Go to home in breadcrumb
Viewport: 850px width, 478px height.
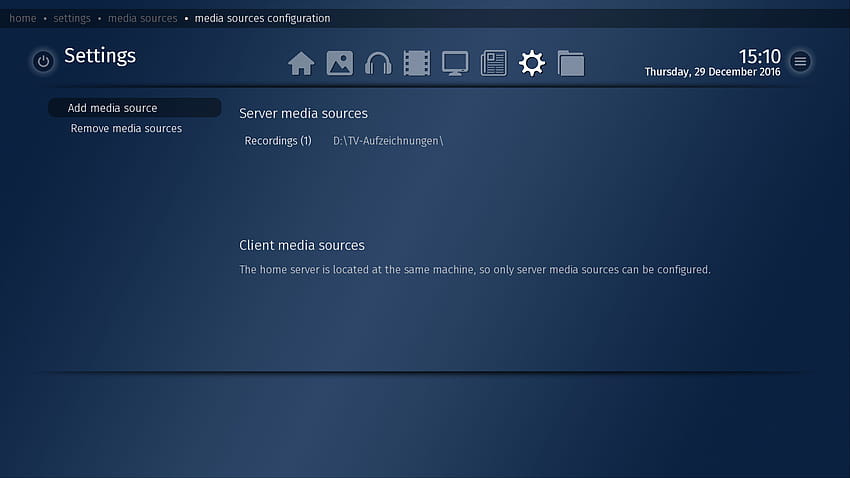(x=23, y=18)
